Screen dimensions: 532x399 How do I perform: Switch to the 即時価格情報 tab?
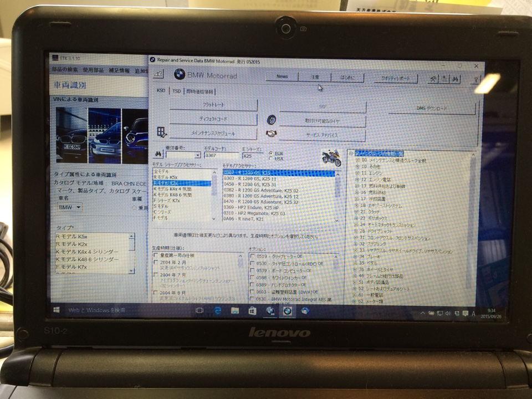click(200, 91)
